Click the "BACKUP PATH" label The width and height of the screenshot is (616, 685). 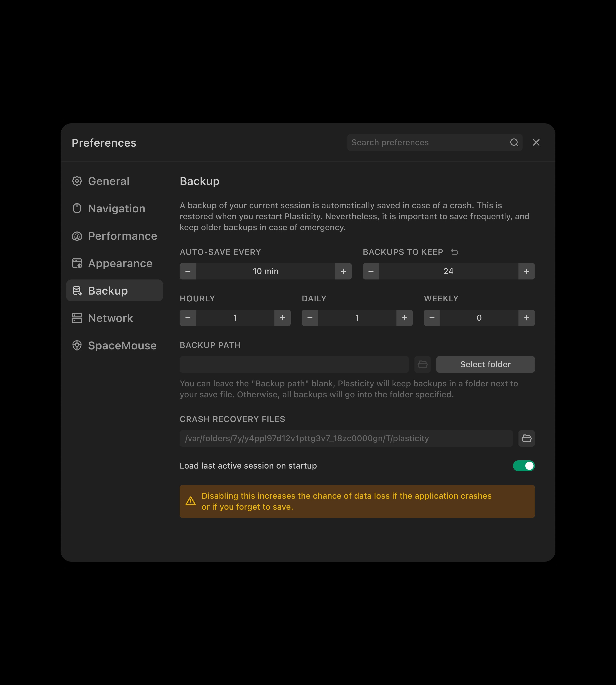tap(210, 345)
